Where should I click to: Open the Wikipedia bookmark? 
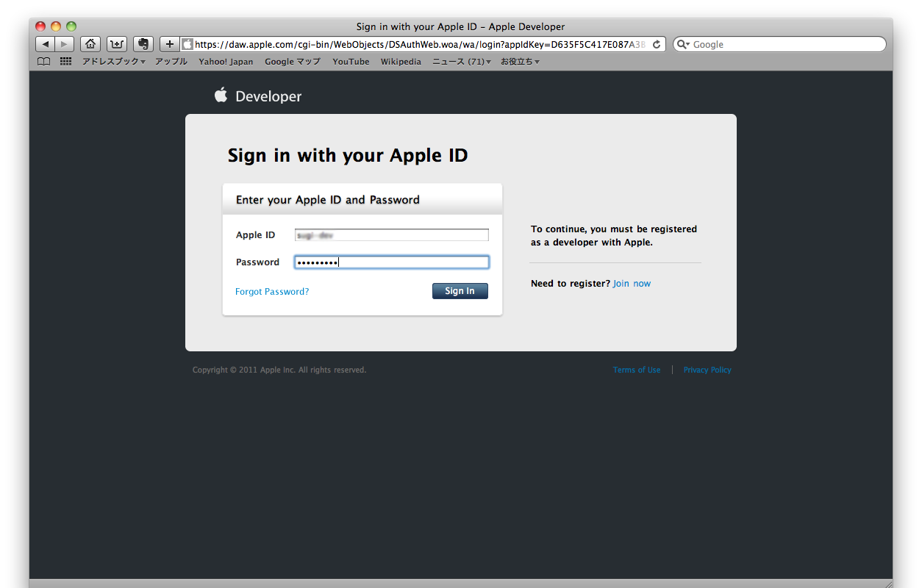pos(401,62)
